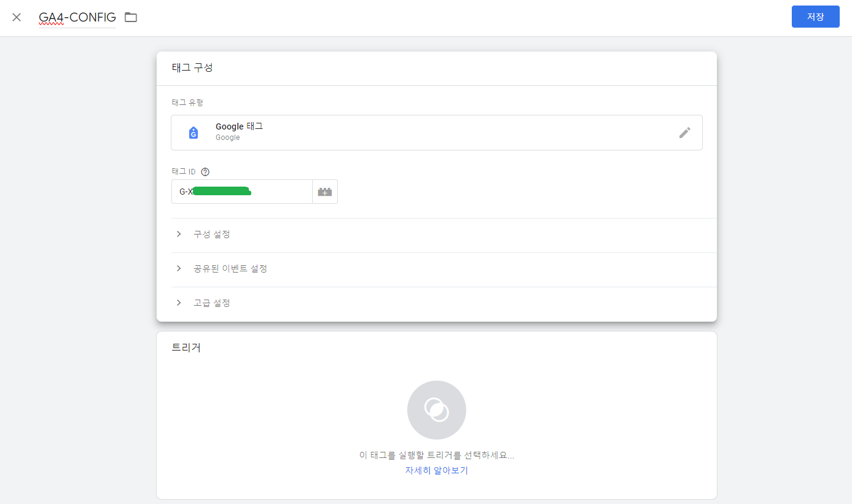852x504 pixels.
Task: Collapse the 구성 설정 chevron
Action: point(178,234)
